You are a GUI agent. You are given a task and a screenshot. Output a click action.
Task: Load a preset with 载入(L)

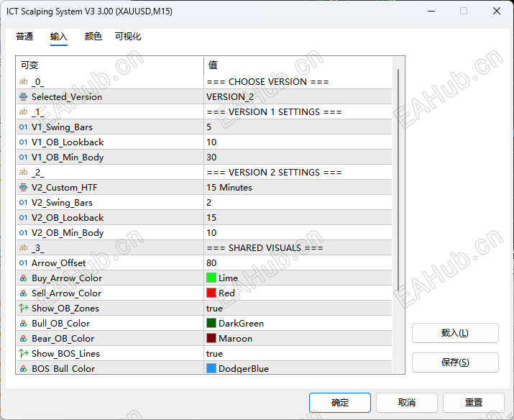[455, 333]
